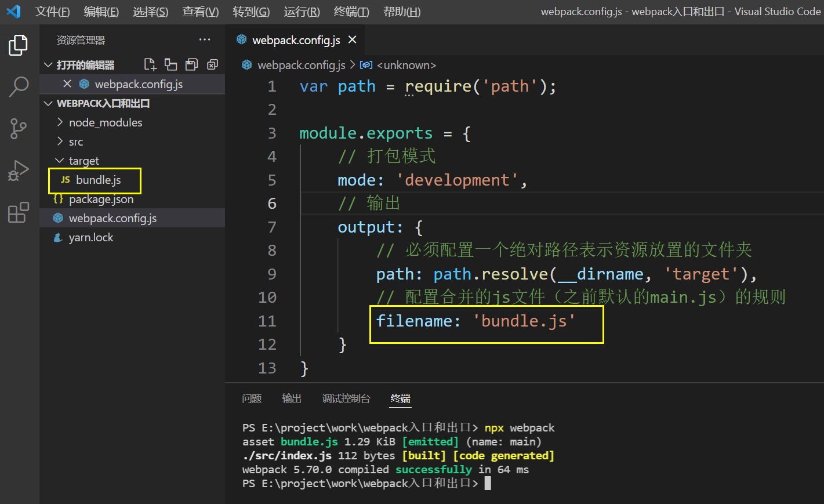Open the 终端(T) menu
Image resolution: width=824 pixels, height=504 pixels.
point(351,12)
